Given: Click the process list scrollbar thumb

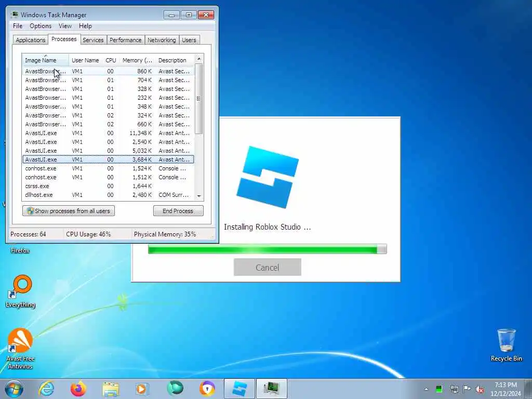Looking at the screenshot, I should point(199,98).
